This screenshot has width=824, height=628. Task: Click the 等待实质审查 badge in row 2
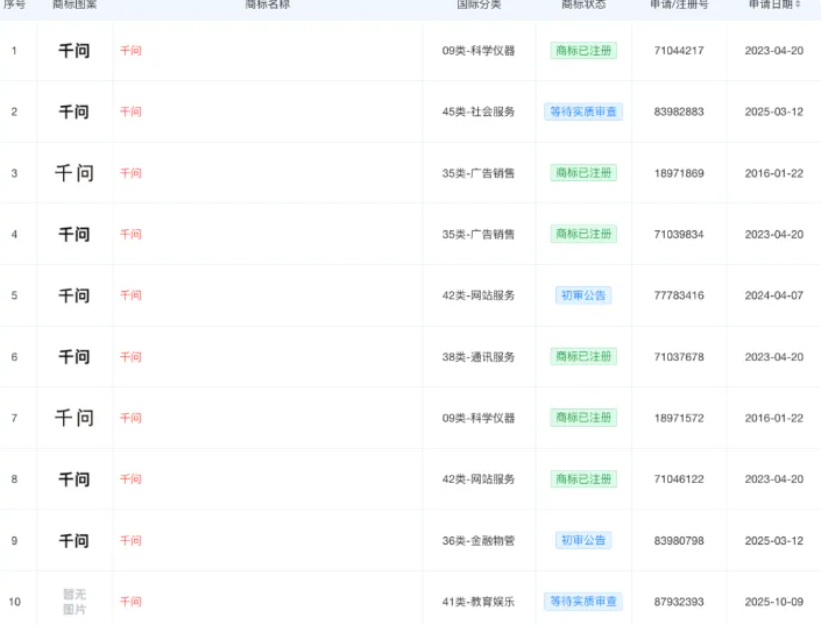tap(583, 111)
